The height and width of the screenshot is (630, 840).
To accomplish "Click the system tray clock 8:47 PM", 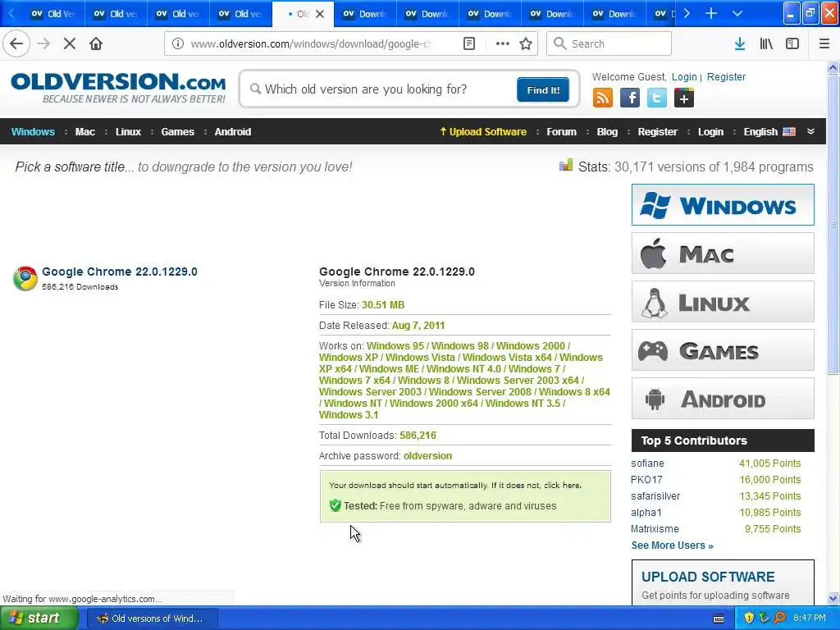I will tap(810, 619).
